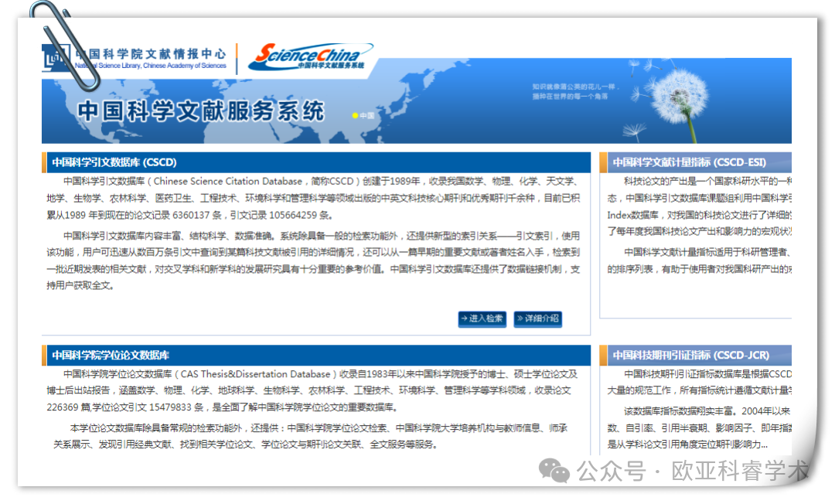The image size is (835, 504).
Task: Click the text 'CAS Thesis&Dissertation Database'
Action: click(255, 374)
